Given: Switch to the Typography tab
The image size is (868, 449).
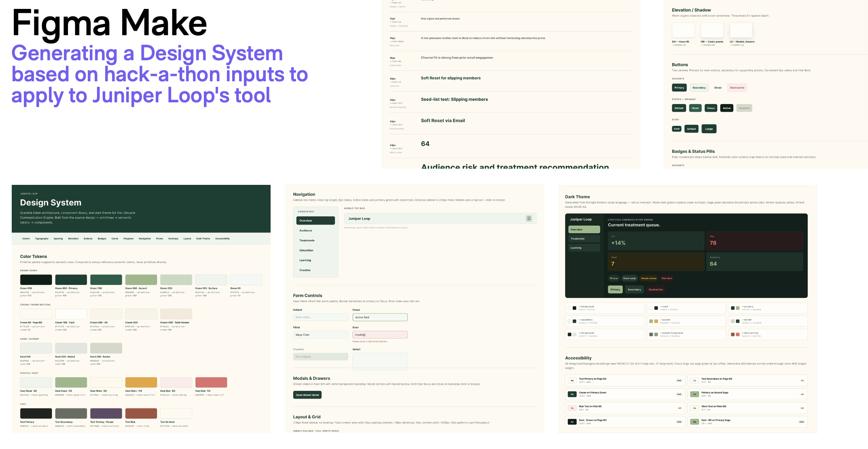Looking at the screenshot, I should pyautogui.click(x=42, y=239).
